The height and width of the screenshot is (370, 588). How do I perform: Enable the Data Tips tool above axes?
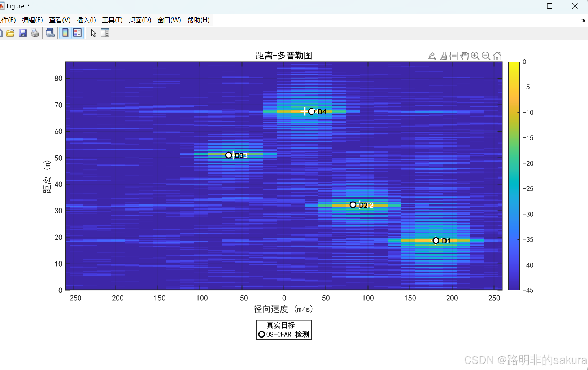pos(454,56)
